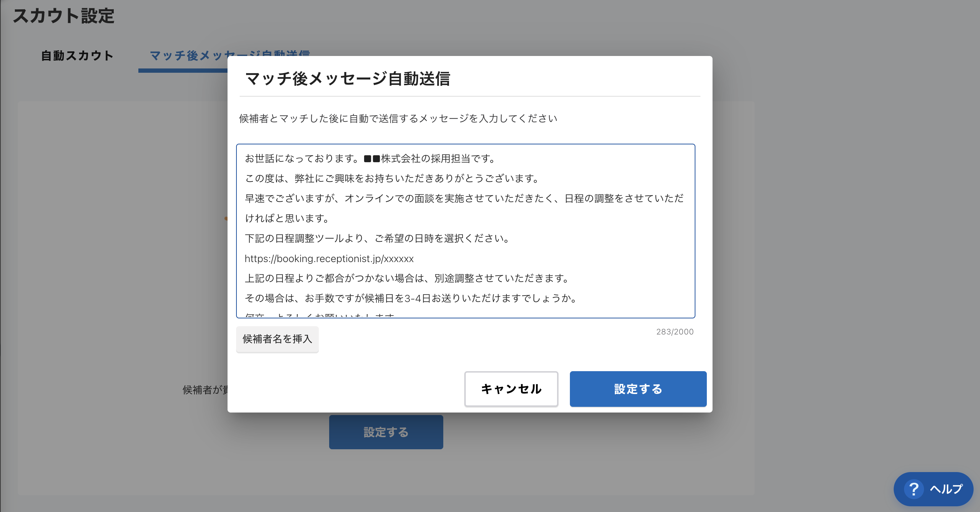Click the https://booking.receptionist.jp/xxxxxx URL text
Screen dimensions: 980x512
(x=329, y=258)
